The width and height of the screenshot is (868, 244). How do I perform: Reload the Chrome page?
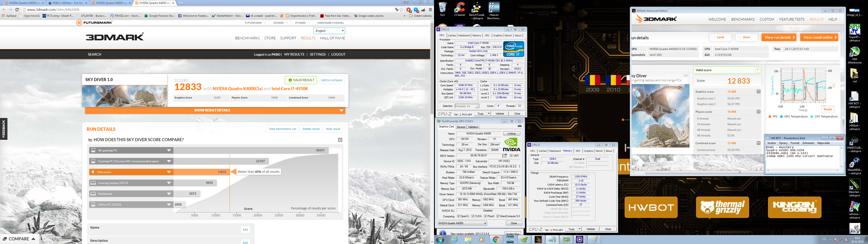[x=17, y=10]
